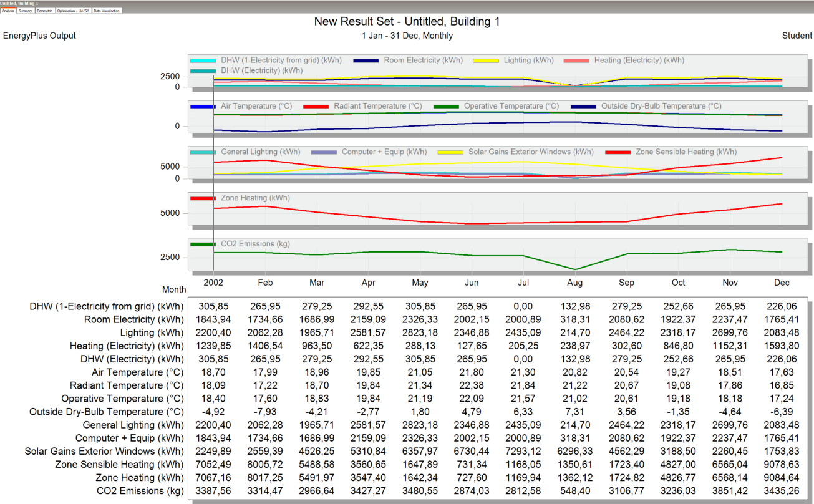Select the "CO2 Emissions (kg)" chart legend label
The width and height of the screenshot is (814, 504).
256,244
